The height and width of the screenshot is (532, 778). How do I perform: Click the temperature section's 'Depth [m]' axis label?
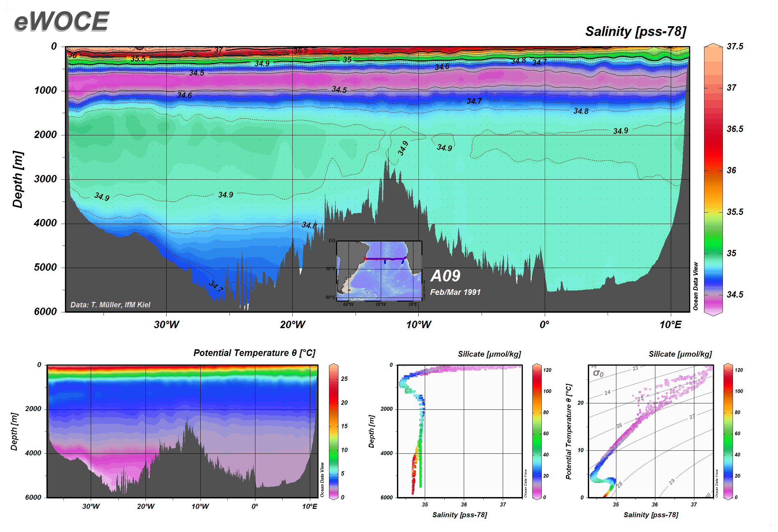coord(14,432)
